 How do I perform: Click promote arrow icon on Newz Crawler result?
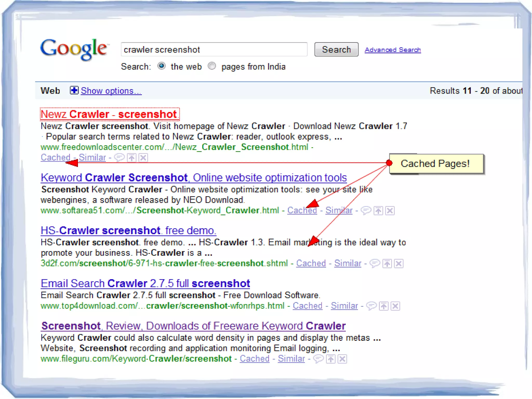click(x=132, y=158)
